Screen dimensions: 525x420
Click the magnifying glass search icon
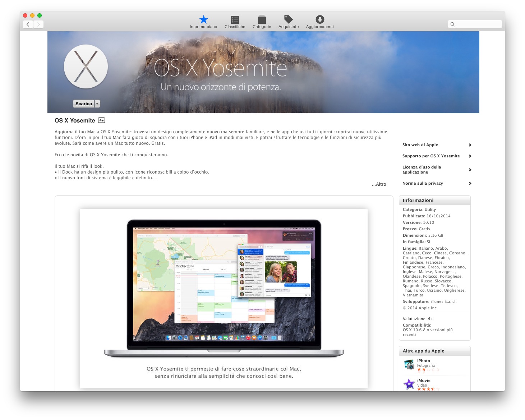pos(453,24)
